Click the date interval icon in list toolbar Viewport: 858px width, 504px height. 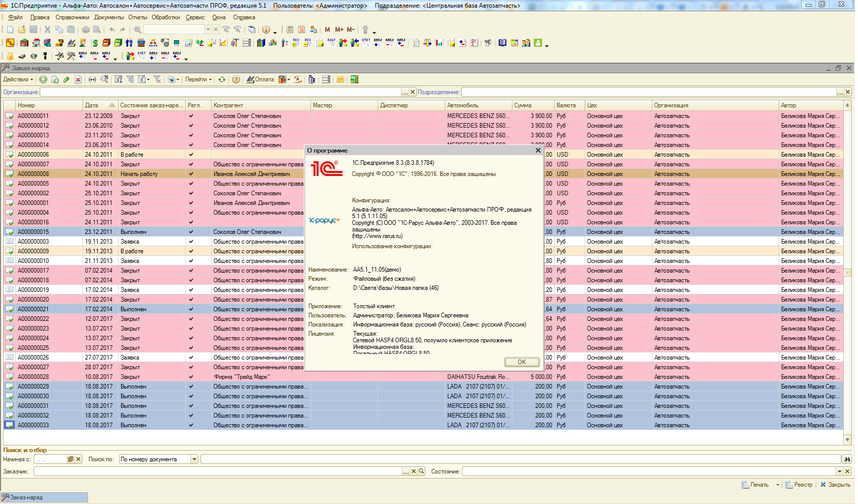click(92, 79)
